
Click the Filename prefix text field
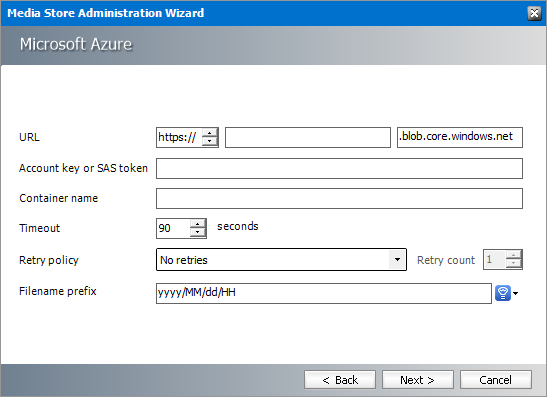pyautogui.click(x=324, y=293)
